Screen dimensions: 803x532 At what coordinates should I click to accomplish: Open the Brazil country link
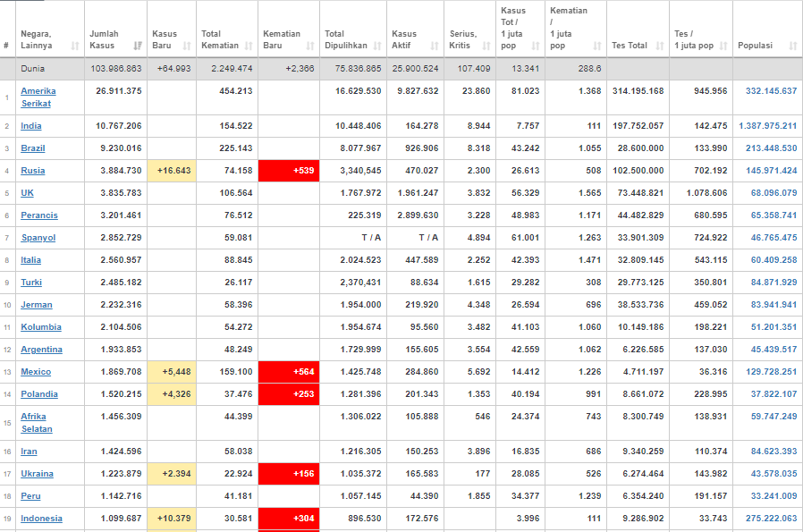(x=33, y=148)
